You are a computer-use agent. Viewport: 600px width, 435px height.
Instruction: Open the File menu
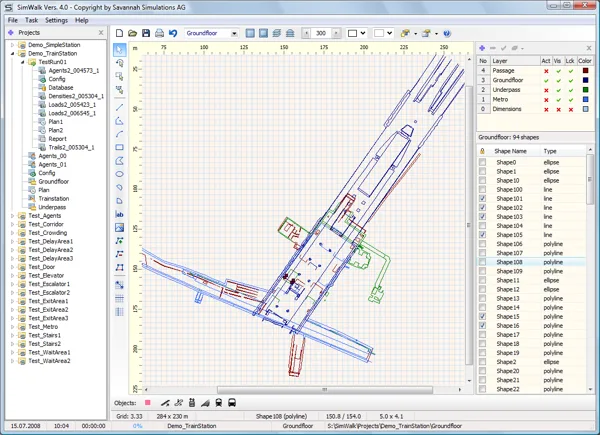tap(13, 20)
